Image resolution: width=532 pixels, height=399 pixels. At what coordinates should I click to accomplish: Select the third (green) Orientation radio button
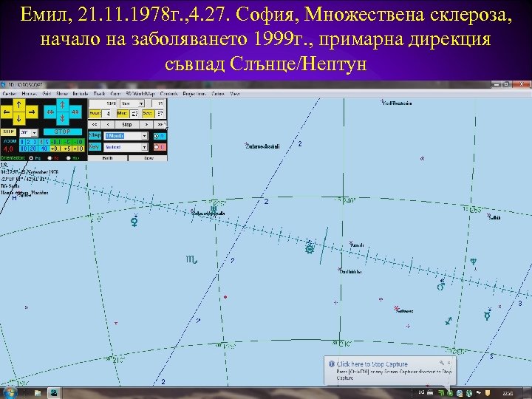coord(68,158)
